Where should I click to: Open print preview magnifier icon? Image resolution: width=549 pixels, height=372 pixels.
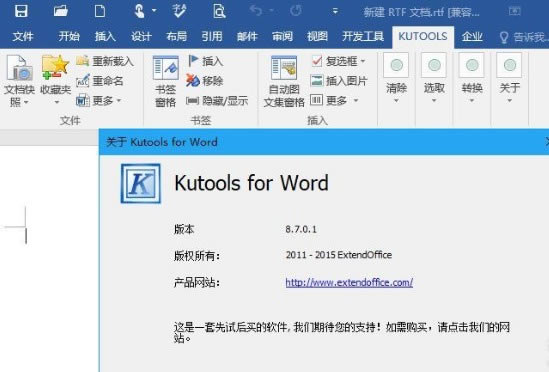[x=219, y=11]
